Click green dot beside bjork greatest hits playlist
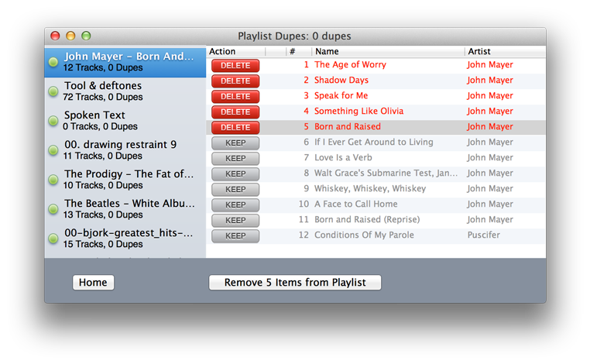Image resolution: width=590 pixels, height=364 pixels. tap(53, 239)
